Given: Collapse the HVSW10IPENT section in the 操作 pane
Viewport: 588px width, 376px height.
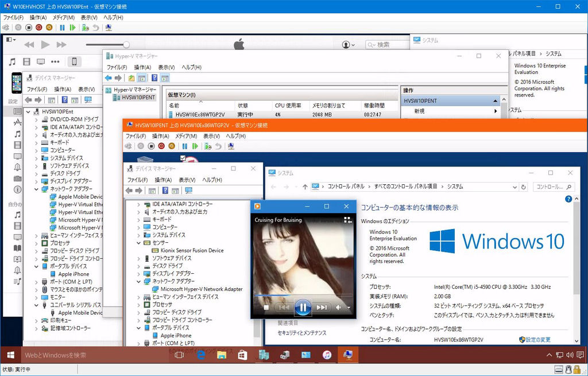Looking at the screenshot, I should coord(496,101).
